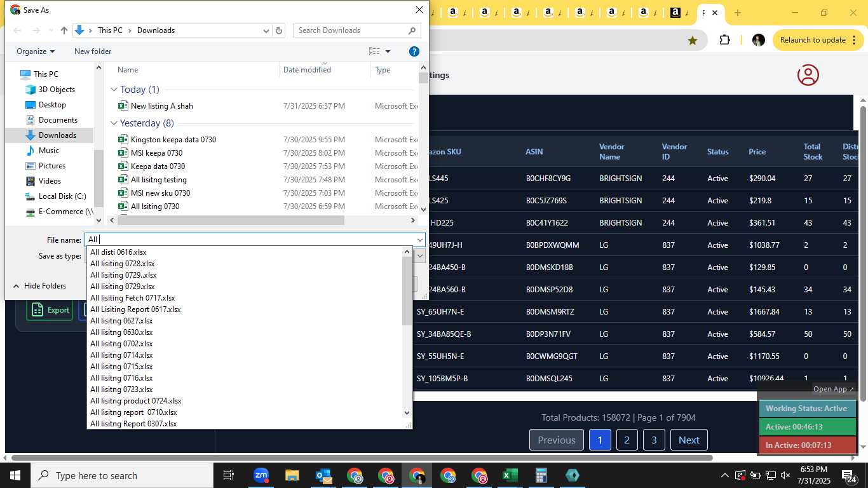This screenshot has width=868, height=488.
Task: Open Chrome profile avatar
Action: pos(758,40)
